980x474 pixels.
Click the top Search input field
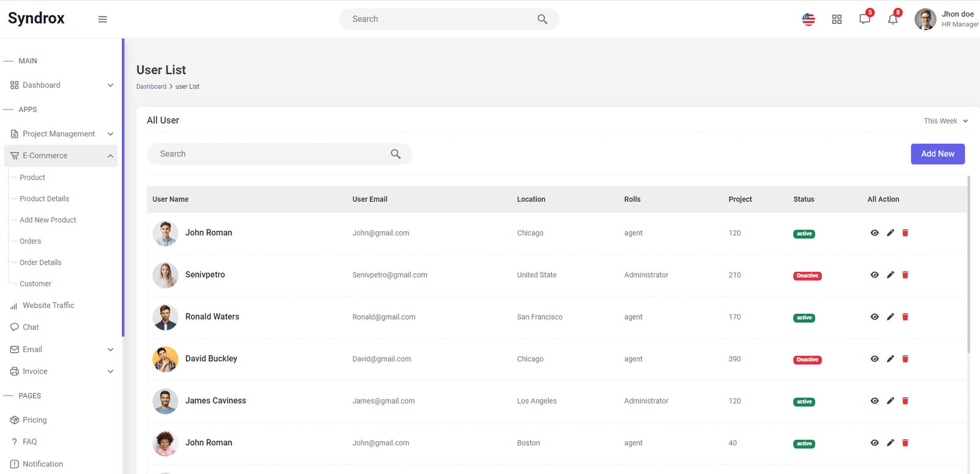[449, 19]
